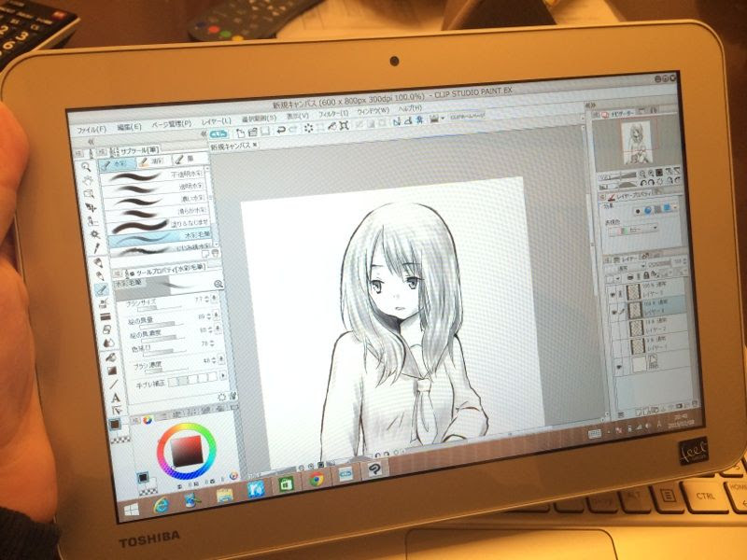Select the Zoom magnifier tool
Viewport: 747px width, 560px height.
[86, 167]
